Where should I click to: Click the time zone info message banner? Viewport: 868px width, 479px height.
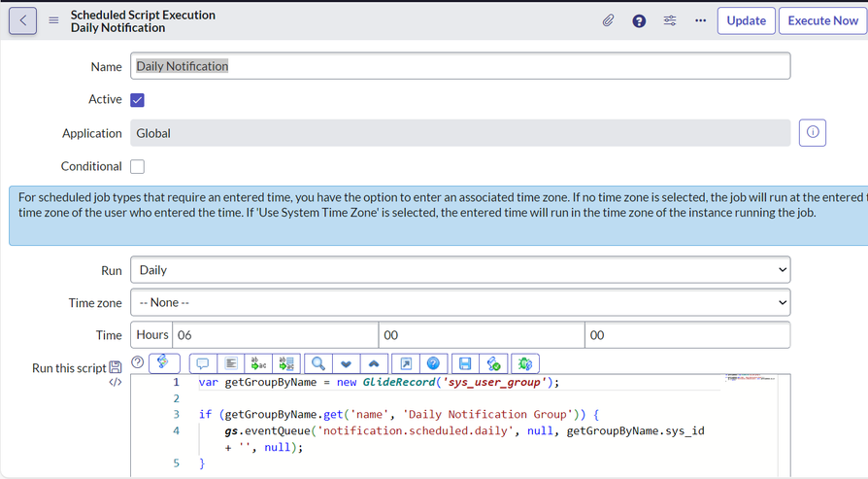pyautogui.click(x=439, y=216)
